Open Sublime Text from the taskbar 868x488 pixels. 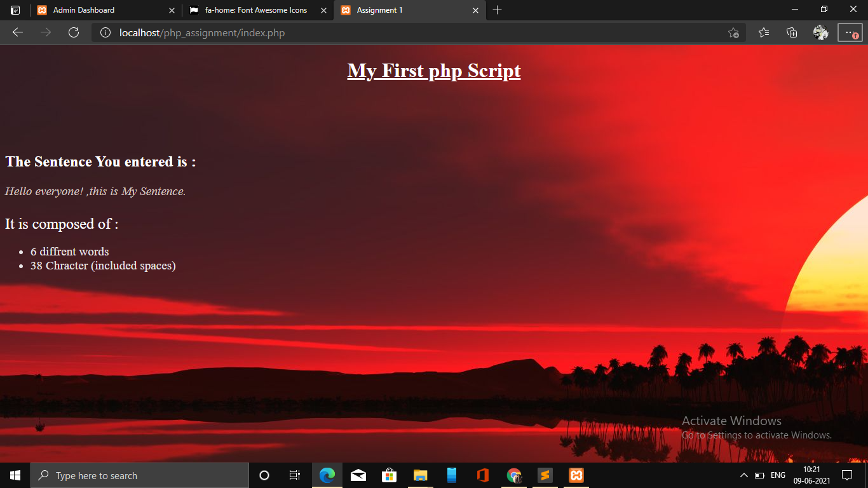(545, 475)
